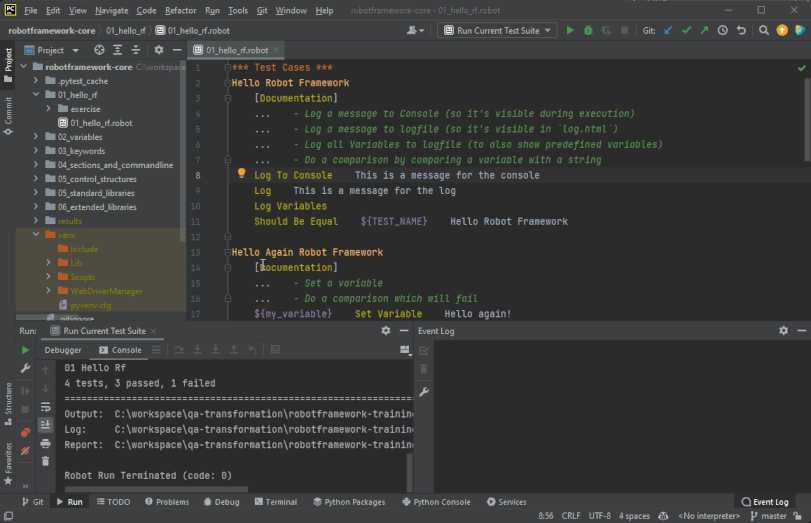Toggle scroll to end in console
811x523 pixels.
(x=45, y=425)
